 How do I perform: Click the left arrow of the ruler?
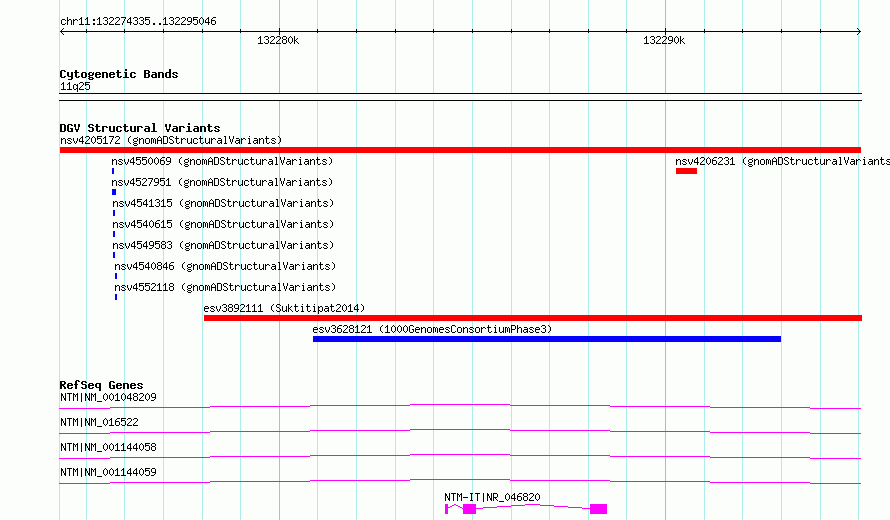[62, 32]
